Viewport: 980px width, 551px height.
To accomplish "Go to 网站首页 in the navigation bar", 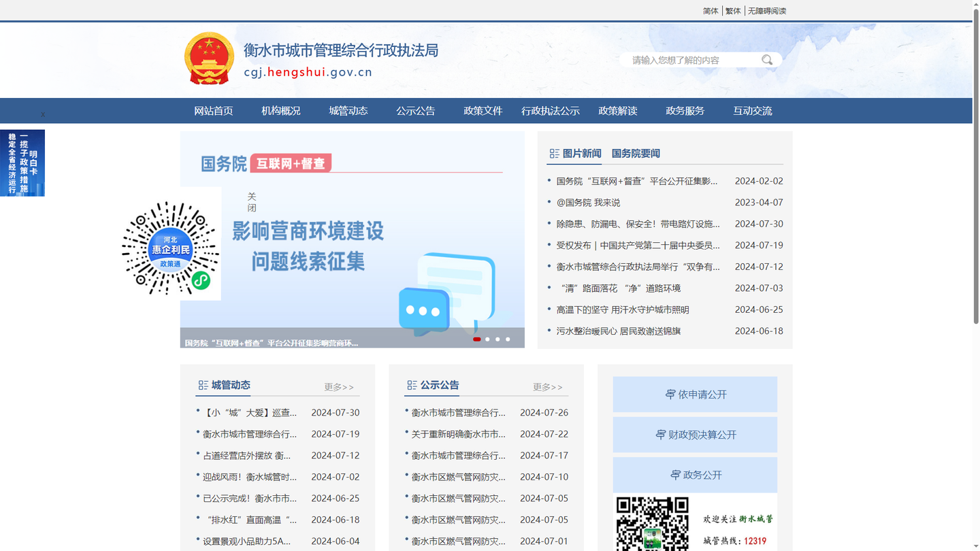I will (214, 111).
